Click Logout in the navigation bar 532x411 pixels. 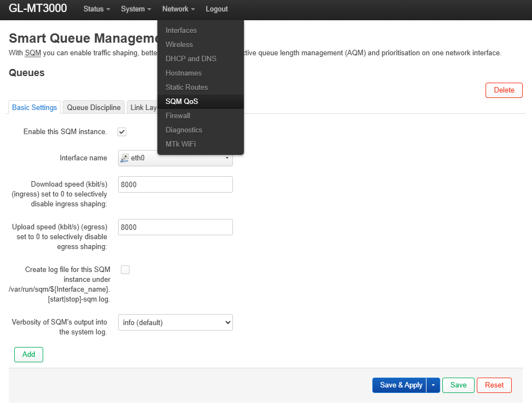pos(217,9)
